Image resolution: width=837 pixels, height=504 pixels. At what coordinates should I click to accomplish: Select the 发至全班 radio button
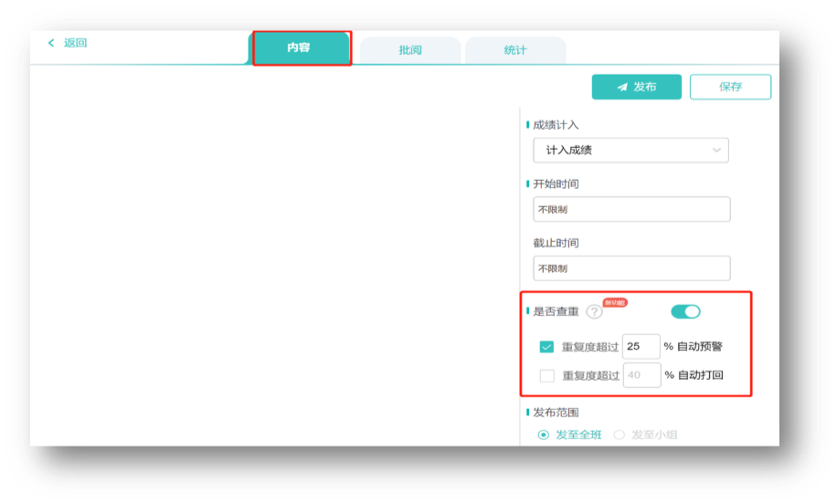tap(544, 435)
